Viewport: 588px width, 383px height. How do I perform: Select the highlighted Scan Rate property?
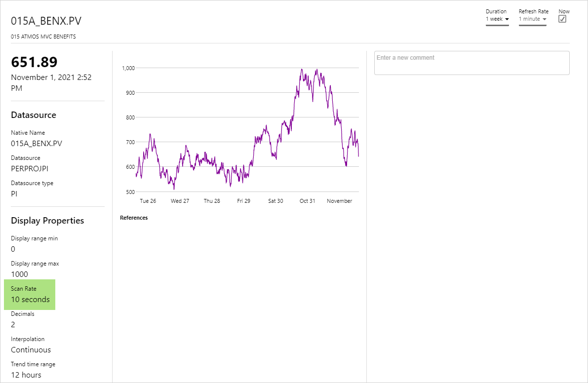pos(30,295)
